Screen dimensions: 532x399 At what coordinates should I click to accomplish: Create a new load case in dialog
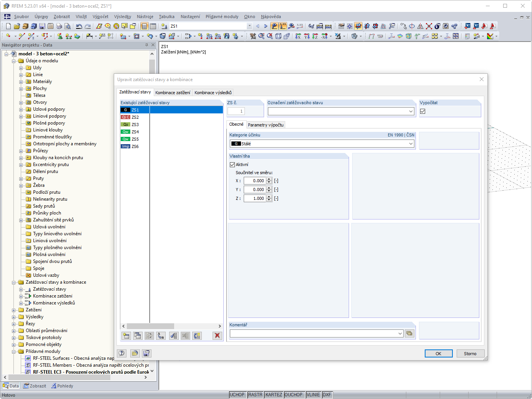[126, 336]
